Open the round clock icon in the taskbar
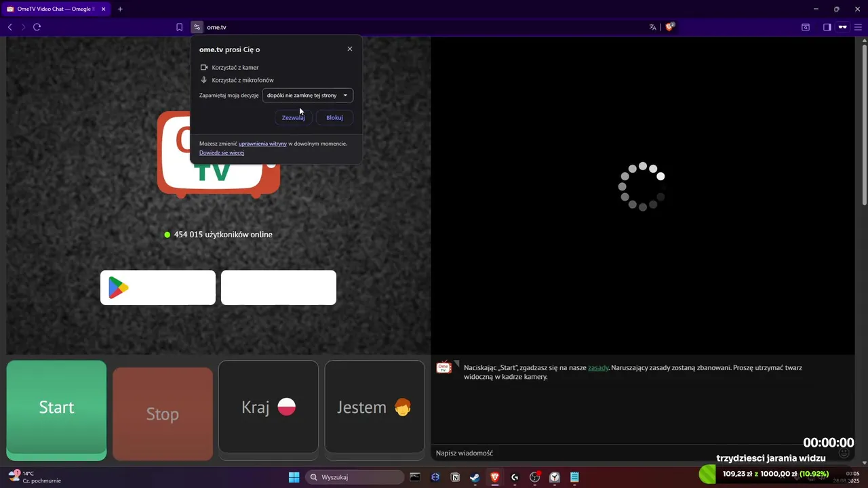The image size is (868, 488). (555, 477)
